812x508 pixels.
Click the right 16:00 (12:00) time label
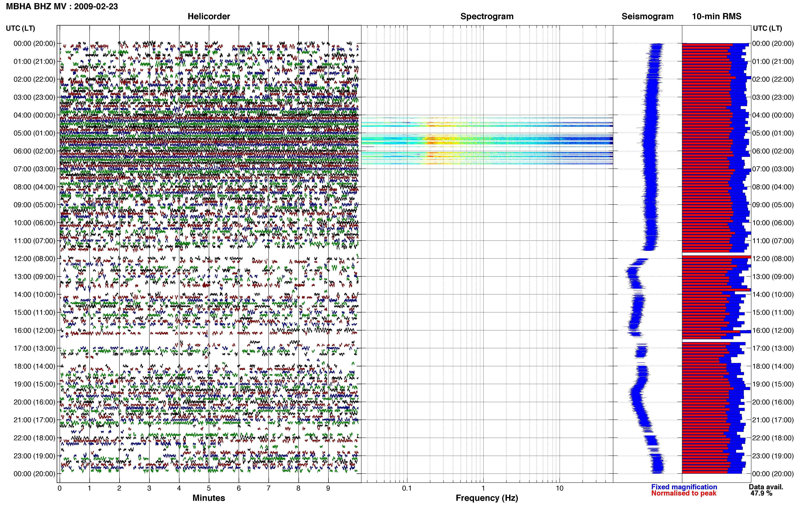click(x=773, y=331)
